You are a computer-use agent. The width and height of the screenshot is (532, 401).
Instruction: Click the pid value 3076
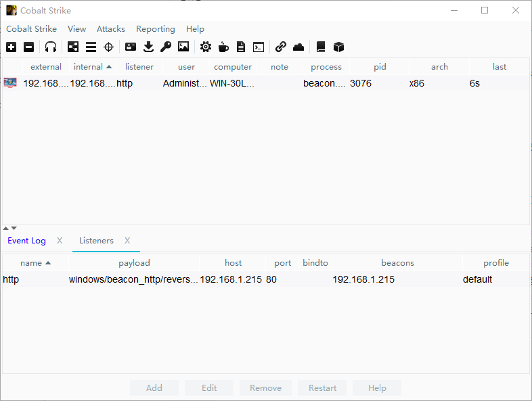tap(361, 83)
